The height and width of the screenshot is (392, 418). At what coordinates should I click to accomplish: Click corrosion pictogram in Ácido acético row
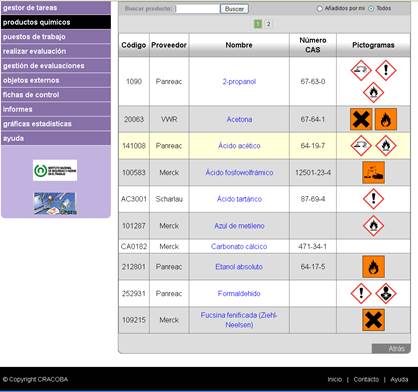point(361,146)
